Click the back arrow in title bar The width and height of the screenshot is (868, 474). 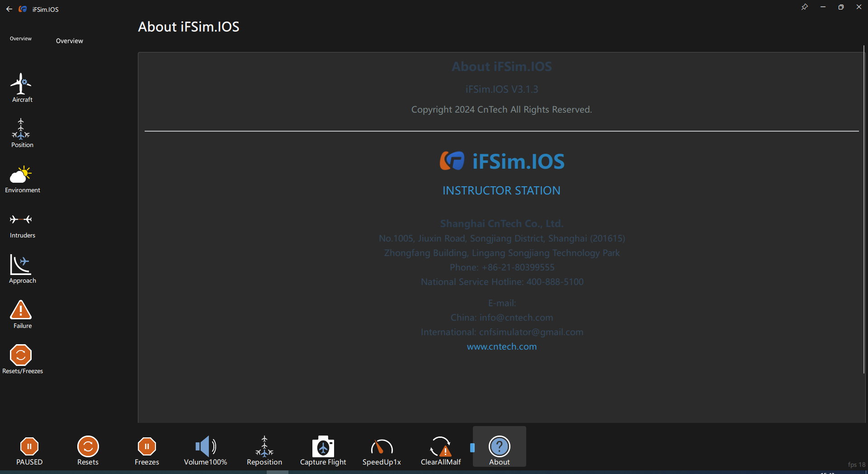click(x=9, y=9)
